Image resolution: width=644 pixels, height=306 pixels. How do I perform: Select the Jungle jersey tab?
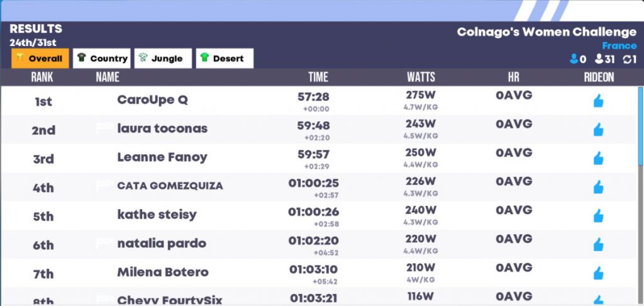tap(163, 59)
